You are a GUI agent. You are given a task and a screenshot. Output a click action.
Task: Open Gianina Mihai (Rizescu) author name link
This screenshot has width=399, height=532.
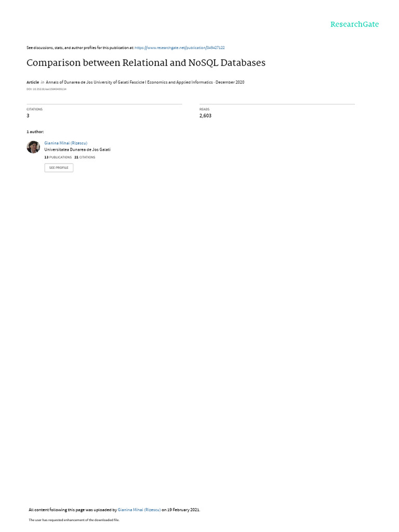coord(66,143)
